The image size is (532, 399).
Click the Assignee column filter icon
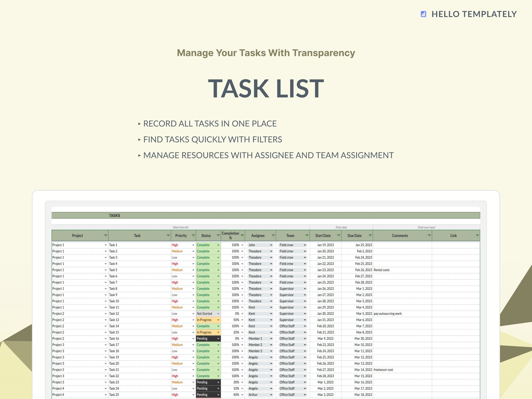coord(273,235)
